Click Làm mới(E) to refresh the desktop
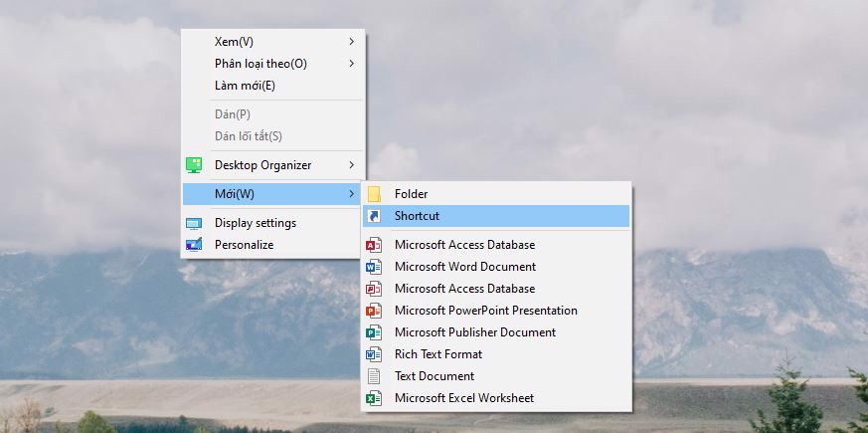868x433 pixels. click(272, 86)
